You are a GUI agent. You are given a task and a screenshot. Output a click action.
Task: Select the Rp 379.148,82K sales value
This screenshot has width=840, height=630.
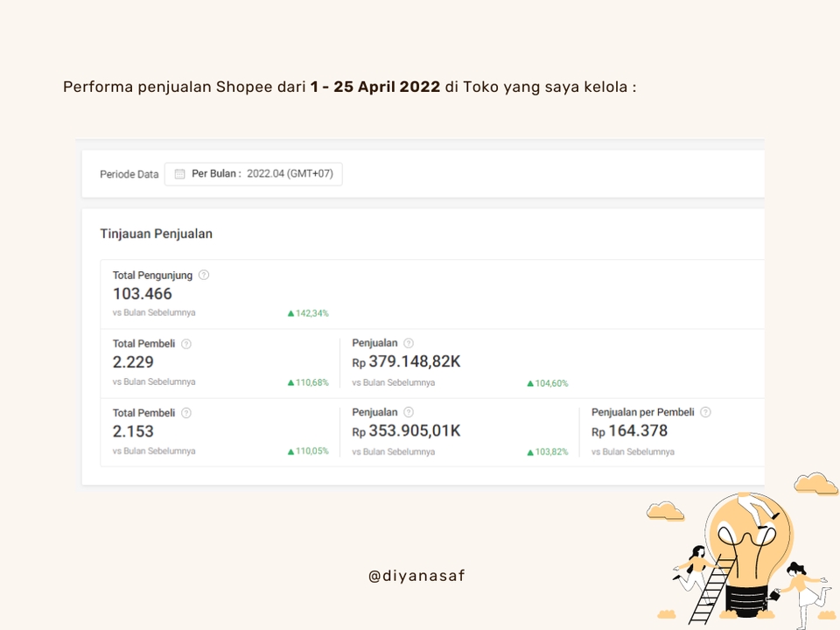click(406, 362)
